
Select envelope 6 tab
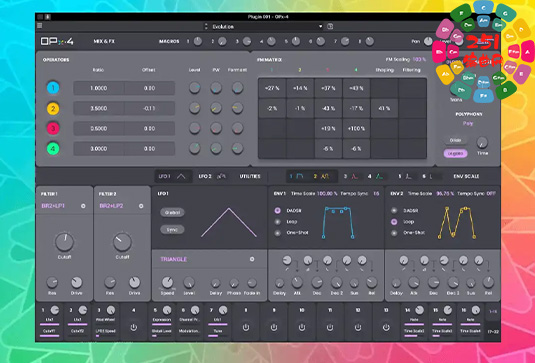(x=428, y=176)
